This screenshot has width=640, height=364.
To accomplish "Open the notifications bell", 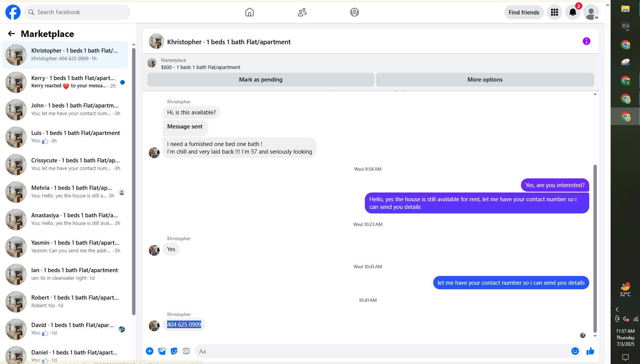I will [x=573, y=12].
